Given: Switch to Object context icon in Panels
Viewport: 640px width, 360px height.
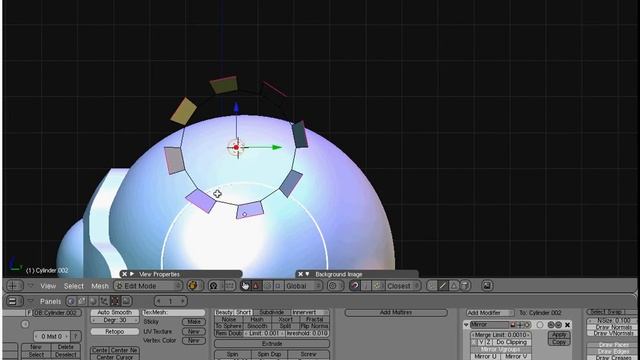Looking at the screenshot, I should pos(104,301).
